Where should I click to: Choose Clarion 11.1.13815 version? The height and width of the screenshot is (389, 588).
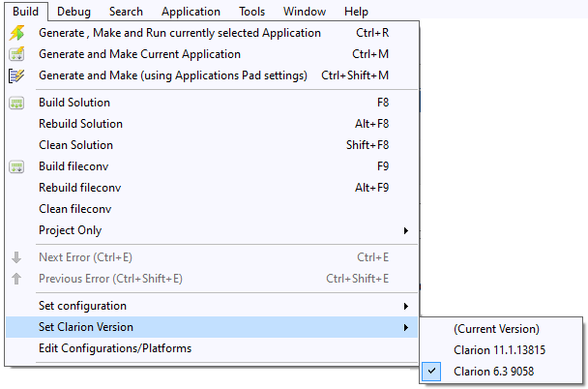(499, 350)
